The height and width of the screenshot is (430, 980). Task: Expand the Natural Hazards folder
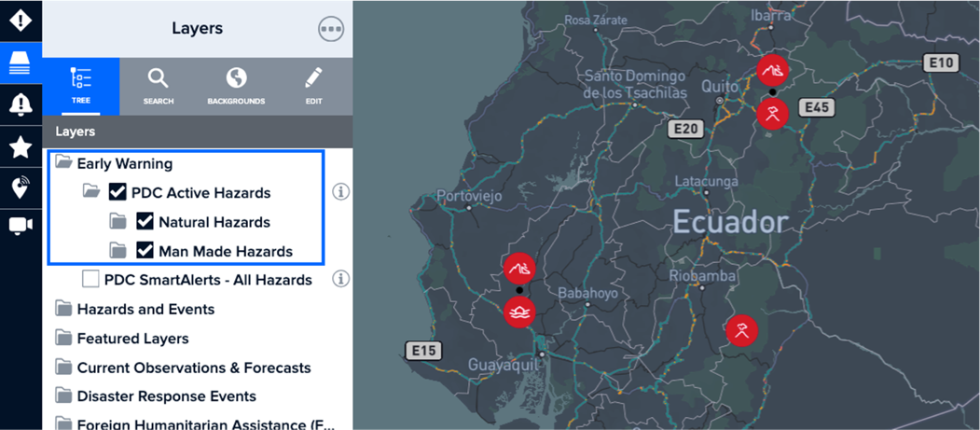(x=118, y=221)
